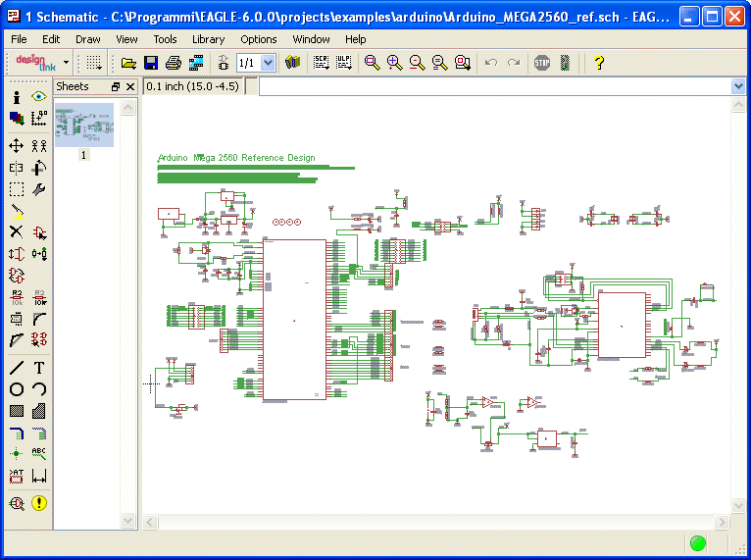Select the Info tool

[17, 97]
